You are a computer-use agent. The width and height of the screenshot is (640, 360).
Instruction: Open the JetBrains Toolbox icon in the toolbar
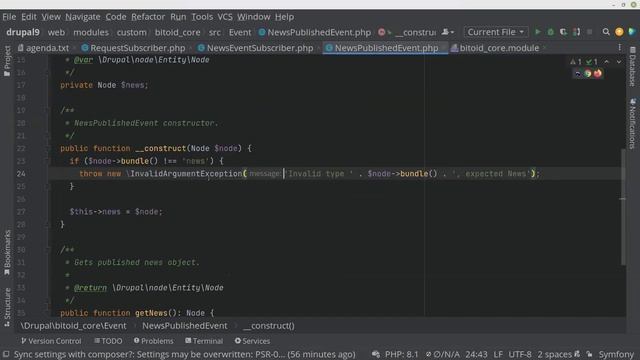(x=632, y=32)
